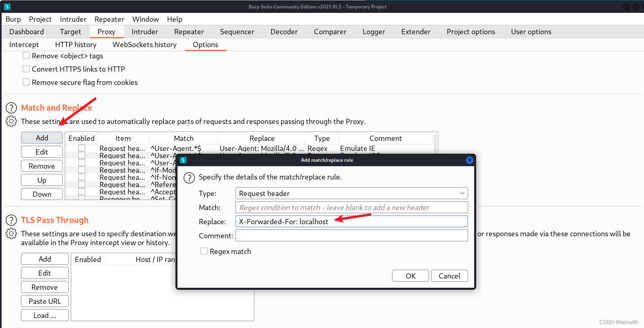Click Remove in TLS Pass Through
Screen dimensions: 644x328
[x=45, y=287]
